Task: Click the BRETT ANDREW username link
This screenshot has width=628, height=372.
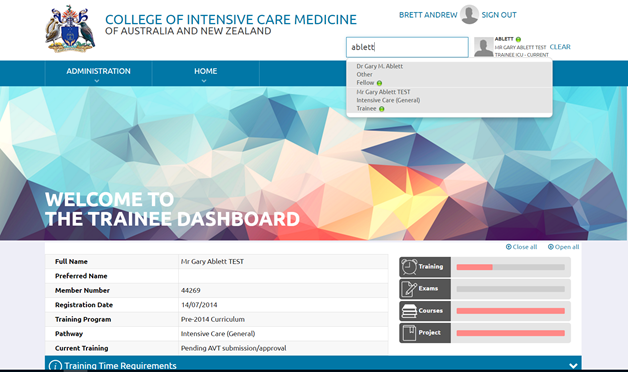Action: 428,15
